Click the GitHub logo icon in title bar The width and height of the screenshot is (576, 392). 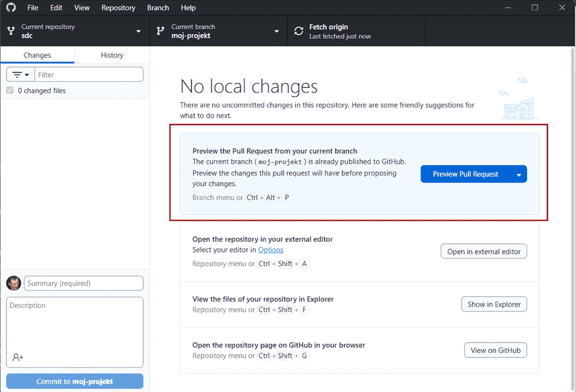pos(11,7)
